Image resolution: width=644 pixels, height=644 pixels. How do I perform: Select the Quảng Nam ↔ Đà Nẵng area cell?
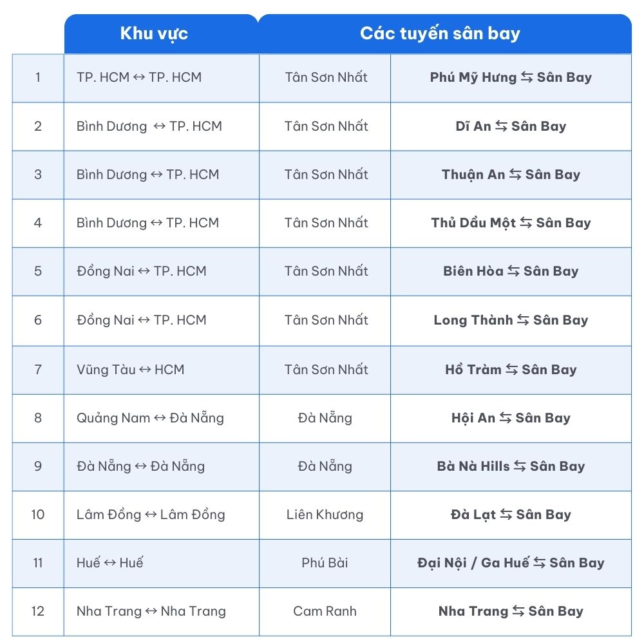click(150, 418)
